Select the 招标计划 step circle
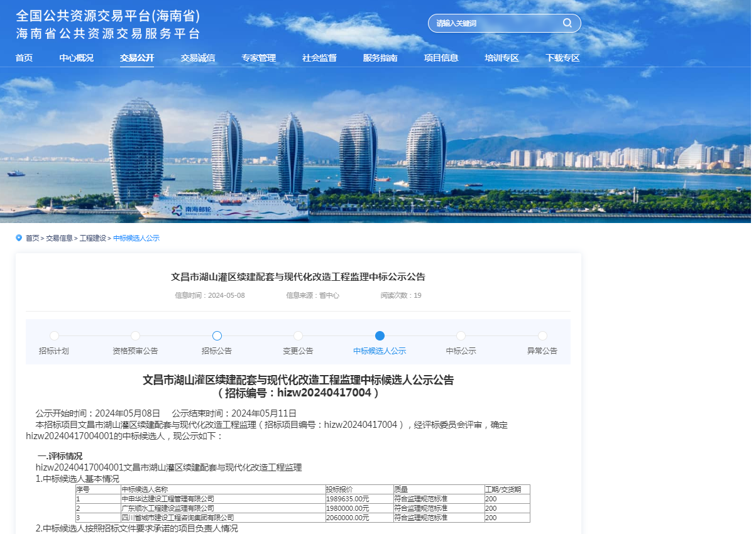The image size is (756, 534). click(54, 336)
